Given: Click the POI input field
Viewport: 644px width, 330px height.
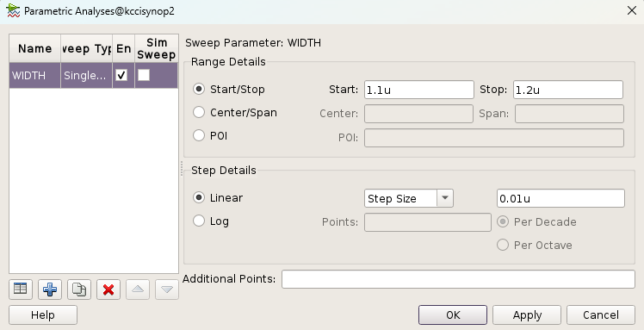Looking at the screenshot, I should click(494, 138).
